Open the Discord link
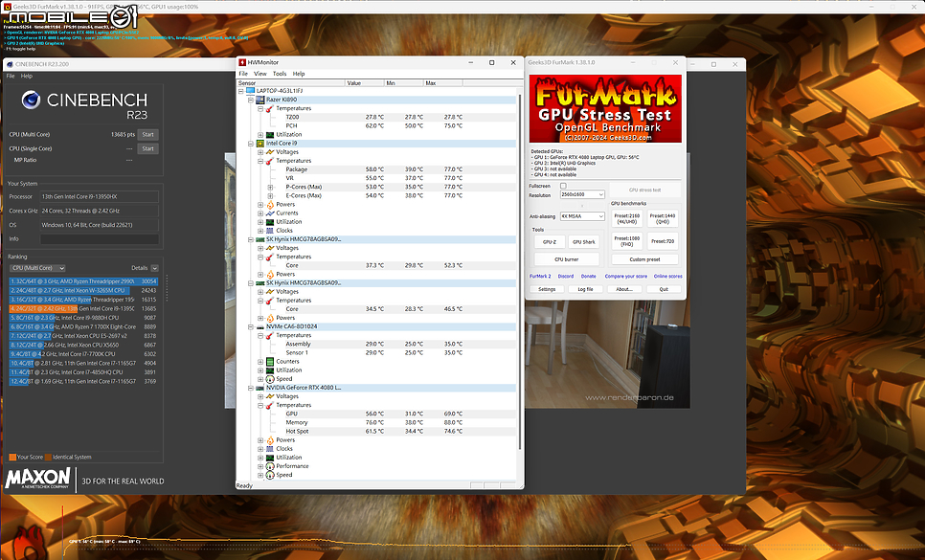The image size is (925, 560). 566,276
